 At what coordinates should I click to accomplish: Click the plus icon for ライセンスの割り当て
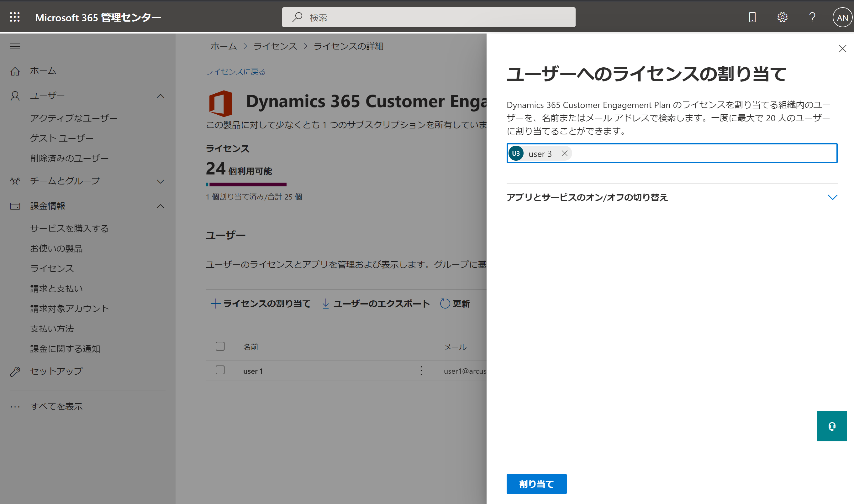[x=215, y=304]
